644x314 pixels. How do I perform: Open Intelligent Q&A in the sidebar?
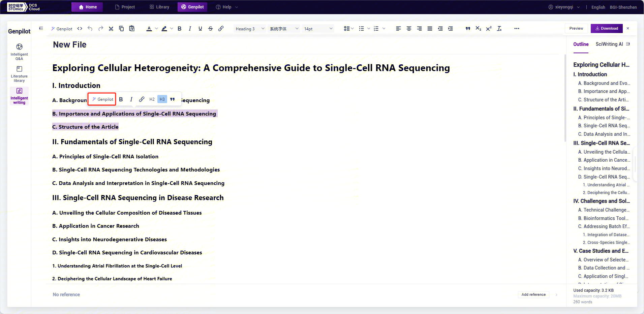pyautogui.click(x=19, y=52)
